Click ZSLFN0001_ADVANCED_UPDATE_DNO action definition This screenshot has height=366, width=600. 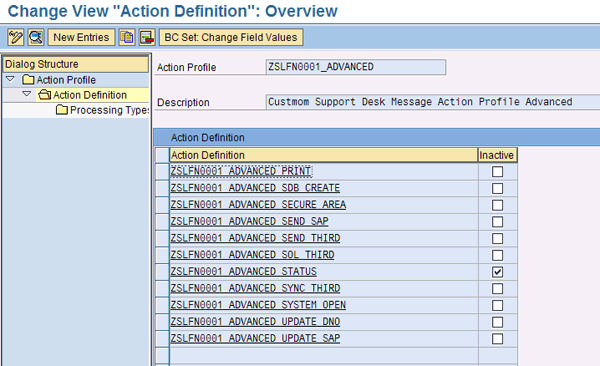point(255,322)
